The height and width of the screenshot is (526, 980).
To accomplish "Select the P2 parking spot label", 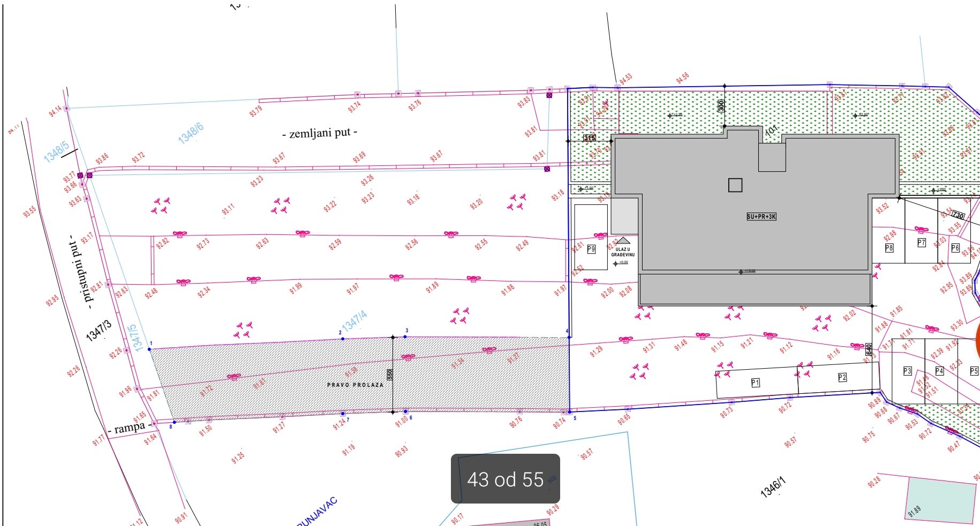I will pyautogui.click(x=842, y=377).
